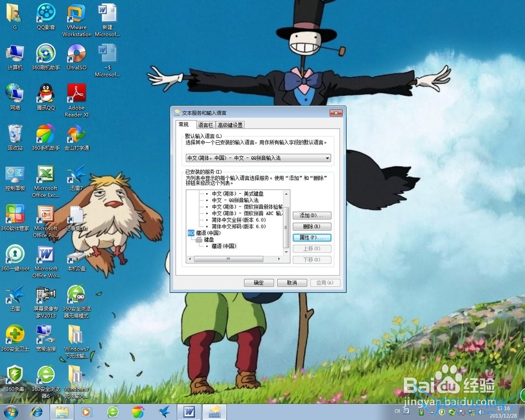Launch Microsoft Office Word desktop shortcut

click(46, 261)
